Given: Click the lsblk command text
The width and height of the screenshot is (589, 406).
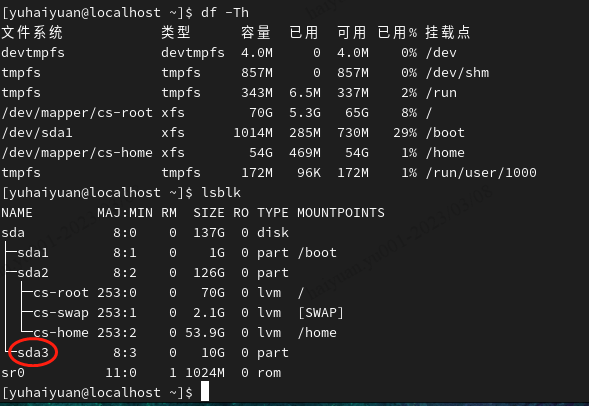Looking at the screenshot, I should click(221, 193).
